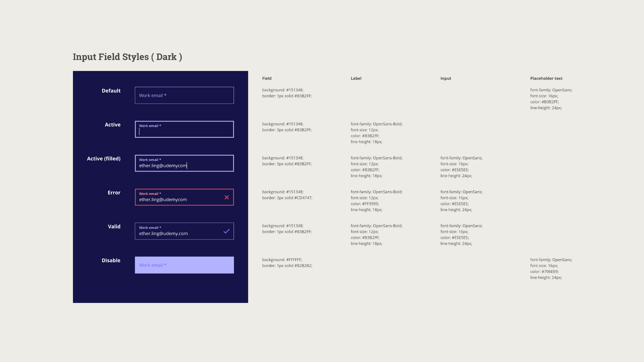Click the Active (filled) email input field
644x362 pixels.
click(x=184, y=163)
